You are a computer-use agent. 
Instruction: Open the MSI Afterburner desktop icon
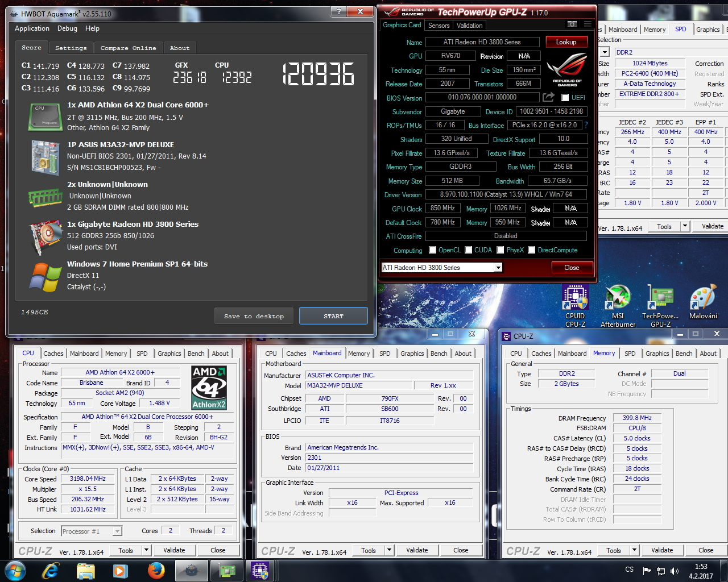(x=618, y=306)
